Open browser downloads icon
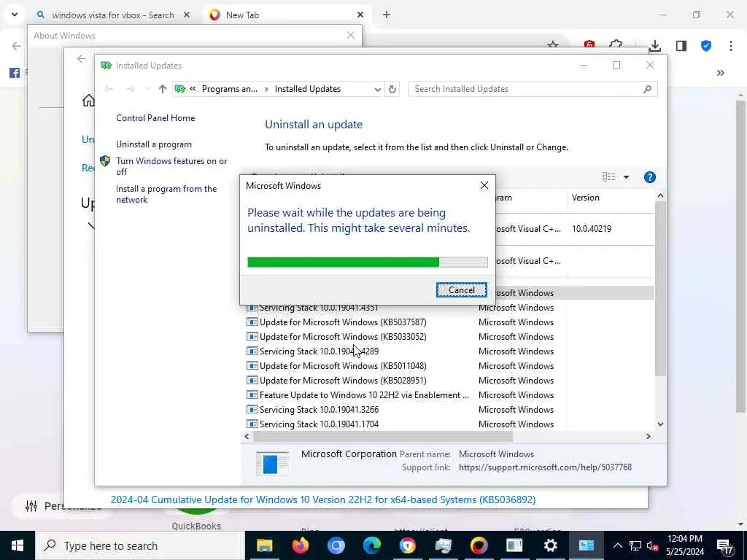 click(x=655, y=46)
